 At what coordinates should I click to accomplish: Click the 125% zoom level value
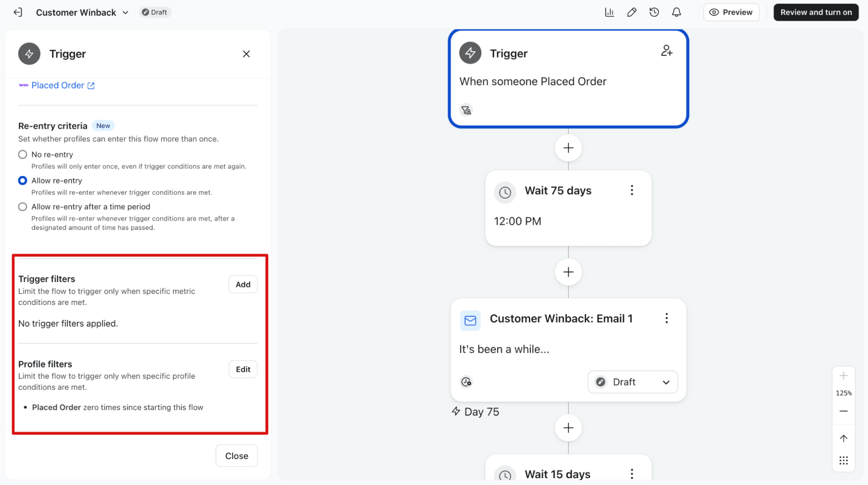point(844,393)
